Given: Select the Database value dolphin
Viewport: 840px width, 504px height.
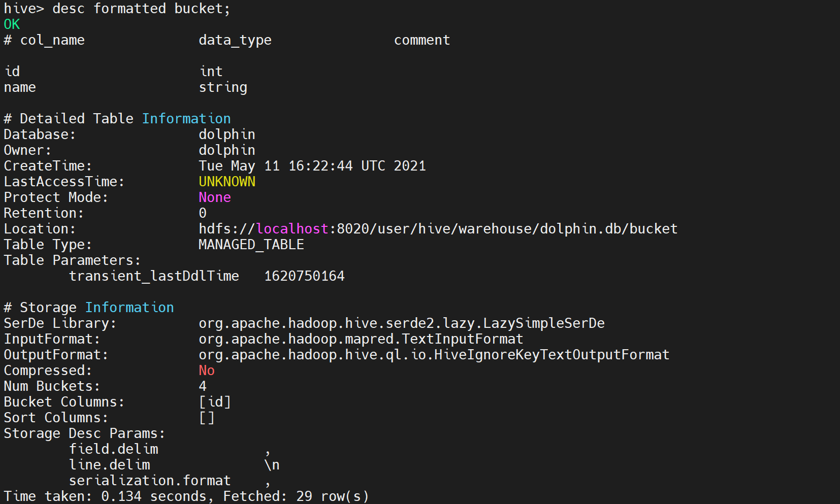Looking at the screenshot, I should point(227,135).
